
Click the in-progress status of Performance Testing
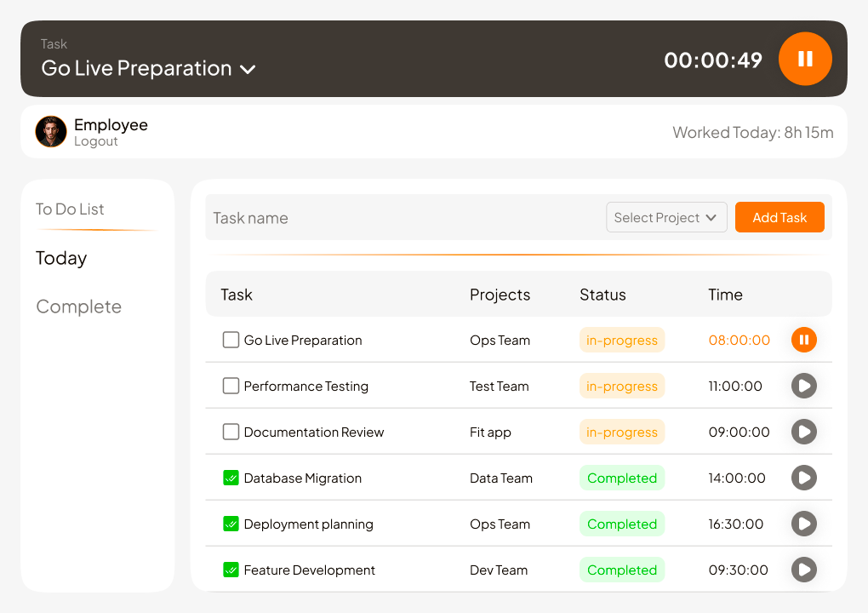point(622,387)
